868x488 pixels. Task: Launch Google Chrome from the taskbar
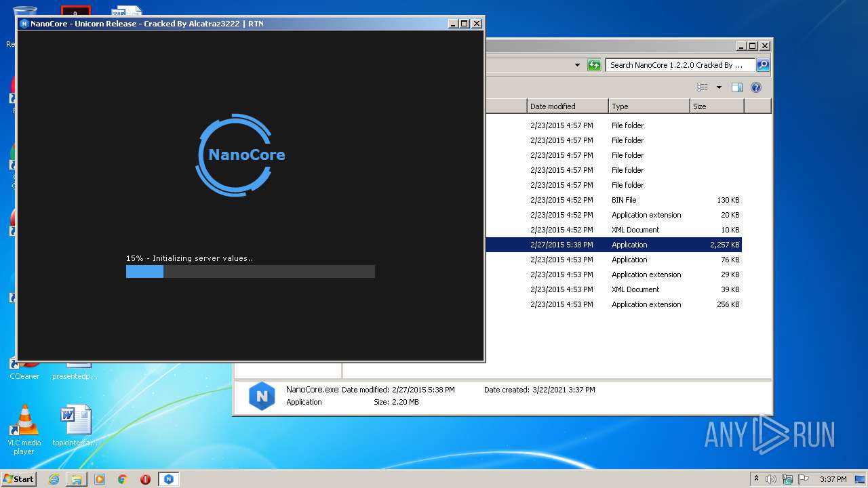click(123, 479)
